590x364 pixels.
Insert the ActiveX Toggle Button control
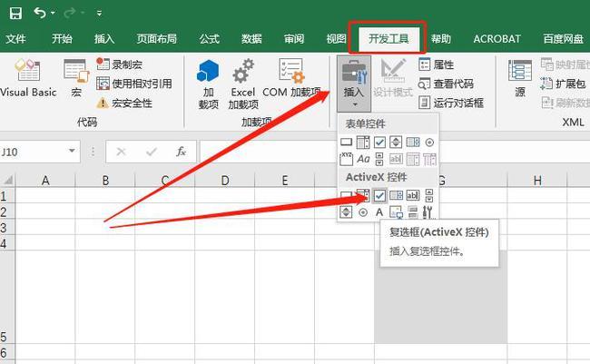[413, 212]
